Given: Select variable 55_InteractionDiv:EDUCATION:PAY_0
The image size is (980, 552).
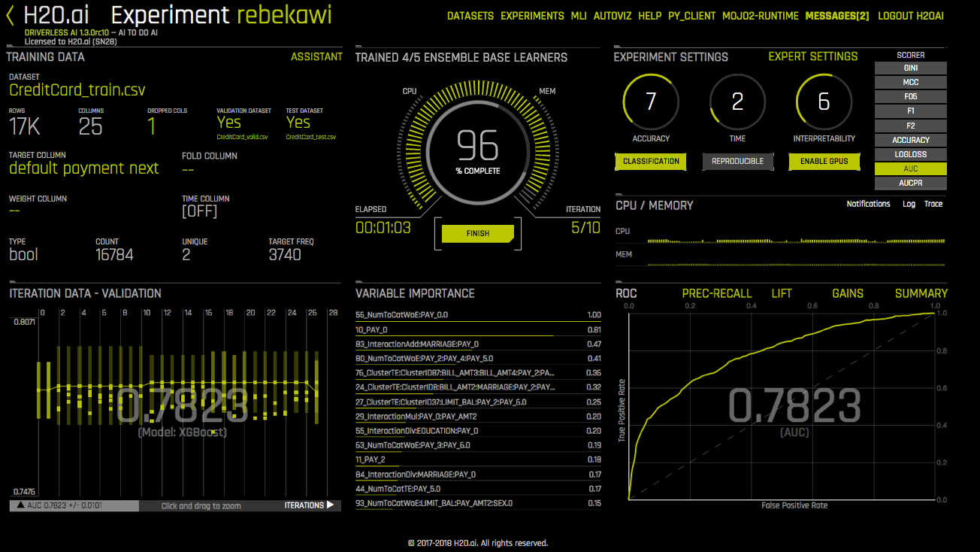Looking at the screenshot, I should (x=478, y=431).
